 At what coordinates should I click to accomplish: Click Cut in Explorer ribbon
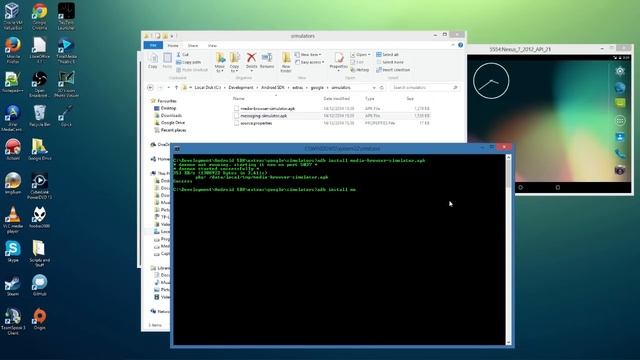tap(182, 54)
